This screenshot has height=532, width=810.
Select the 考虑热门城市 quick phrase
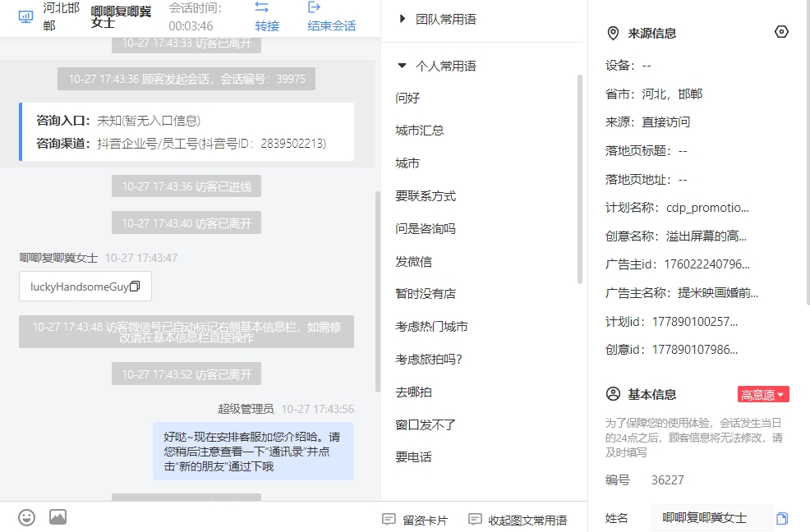point(431,327)
